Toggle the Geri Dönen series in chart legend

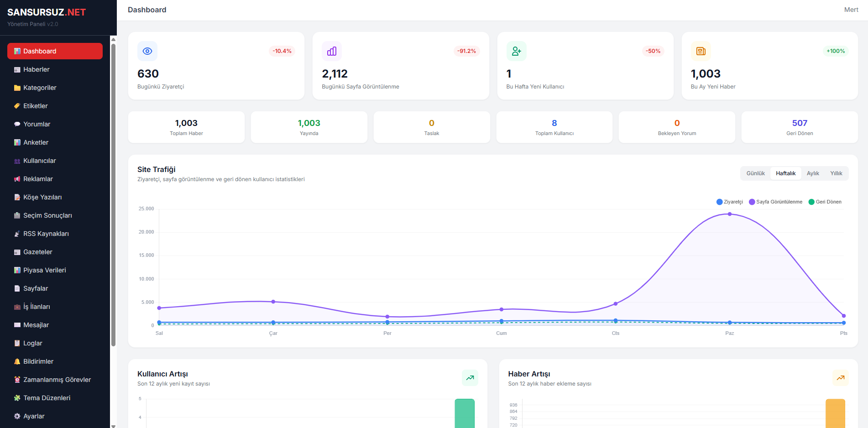[x=825, y=202]
